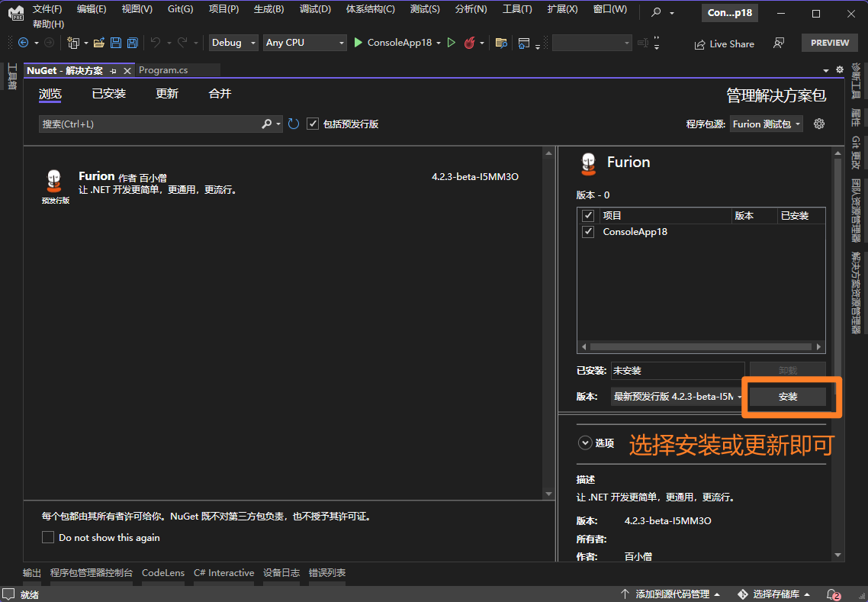This screenshot has height=602, width=868.
Task: Click the Hot Reload flame icon
Action: pyautogui.click(x=469, y=43)
